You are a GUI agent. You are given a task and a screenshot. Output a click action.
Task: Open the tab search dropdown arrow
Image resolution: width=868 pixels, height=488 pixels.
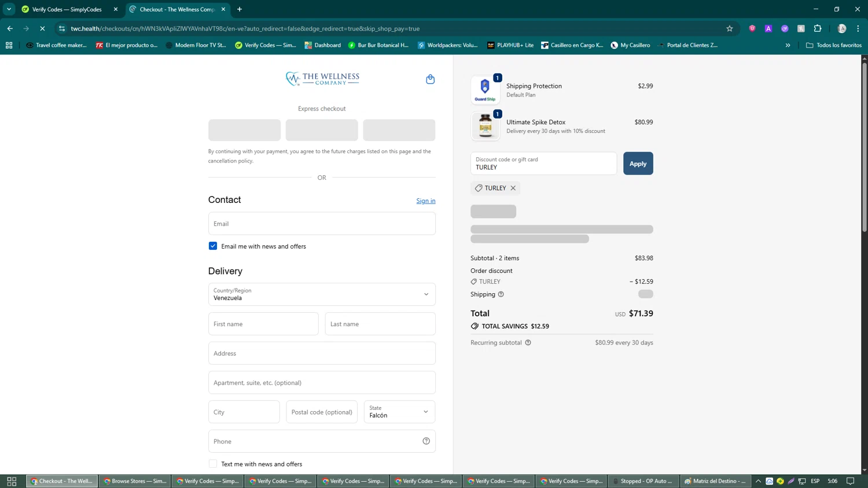click(9, 9)
